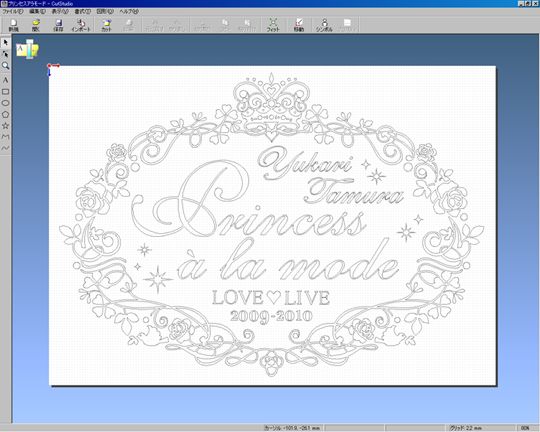The image size is (540, 432).
Task: Open the 図形 menu
Action: (105, 11)
